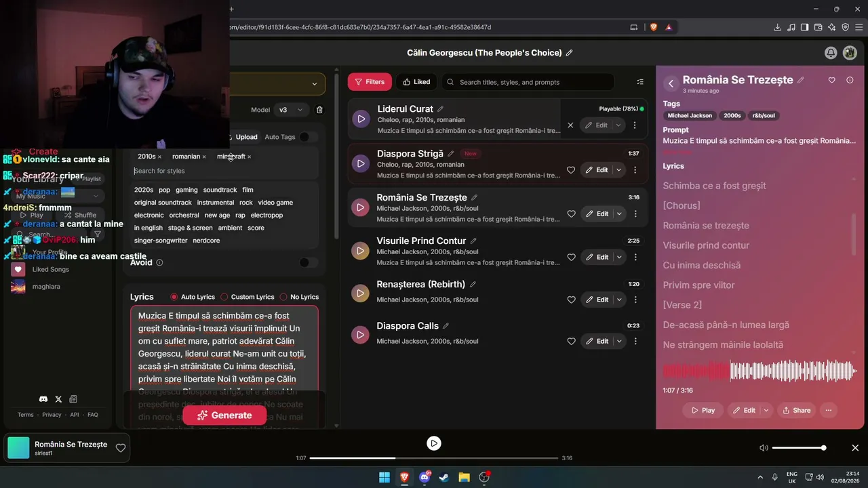This screenshot has height=488, width=868.
Task: Close the bottom player bar
Action: coord(855,448)
